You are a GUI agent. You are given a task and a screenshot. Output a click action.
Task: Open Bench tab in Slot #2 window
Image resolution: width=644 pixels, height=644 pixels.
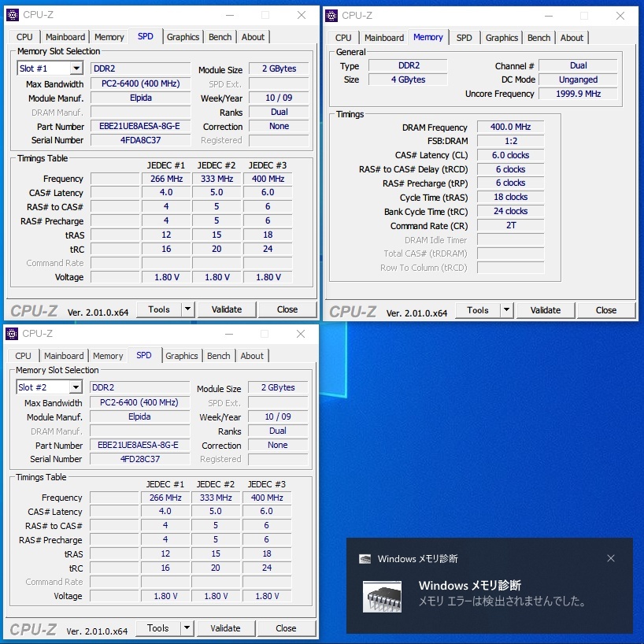pos(219,356)
